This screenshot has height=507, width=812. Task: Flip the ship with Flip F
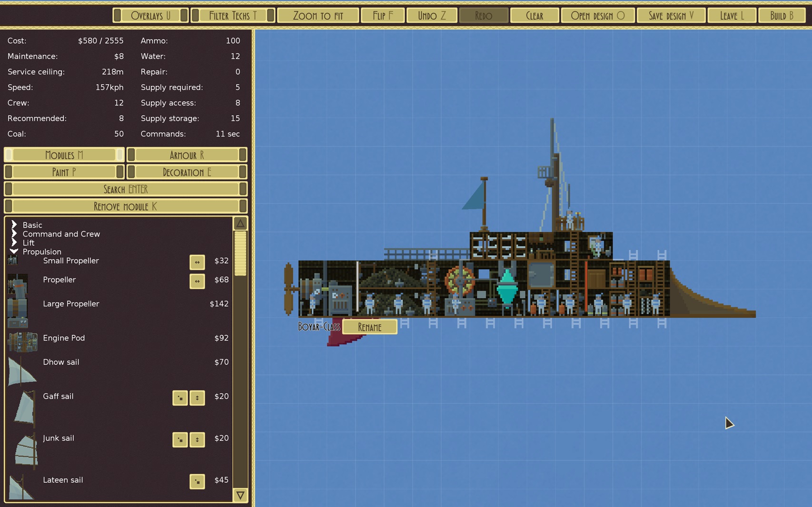point(383,16)
